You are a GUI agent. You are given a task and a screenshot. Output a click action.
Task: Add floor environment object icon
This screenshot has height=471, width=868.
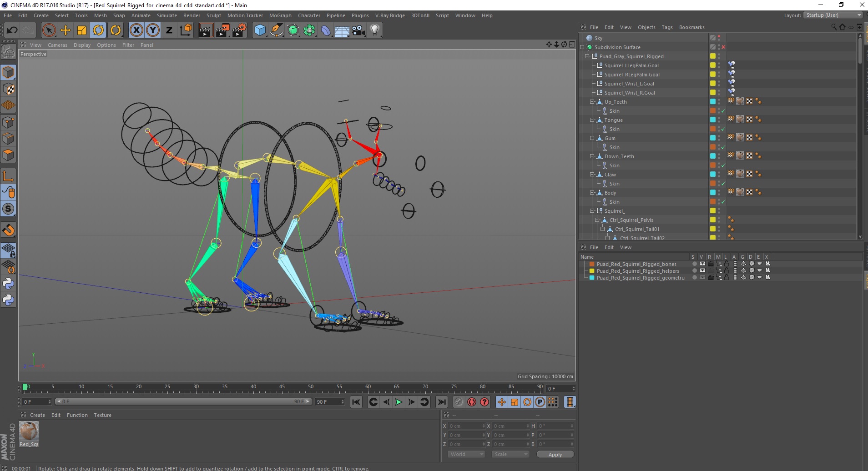tap(342, 30)
